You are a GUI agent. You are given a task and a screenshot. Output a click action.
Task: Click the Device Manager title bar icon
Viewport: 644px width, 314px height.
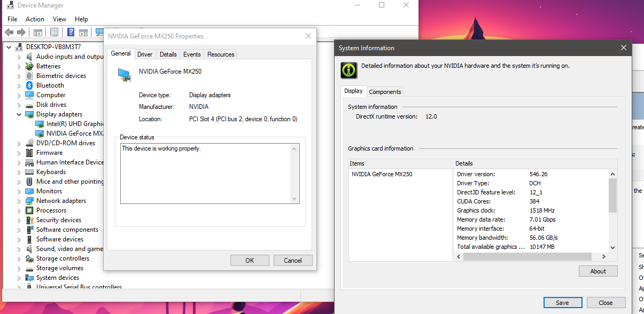coord(9,5)
